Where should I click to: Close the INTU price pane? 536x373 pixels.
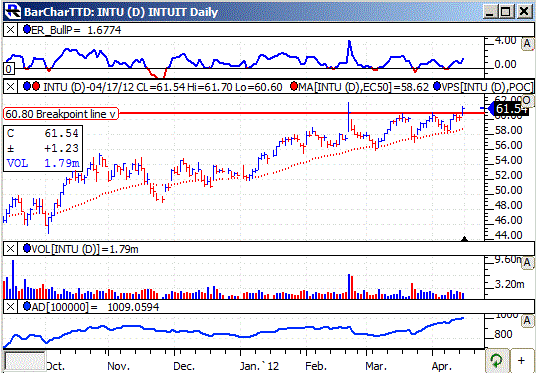11,87
